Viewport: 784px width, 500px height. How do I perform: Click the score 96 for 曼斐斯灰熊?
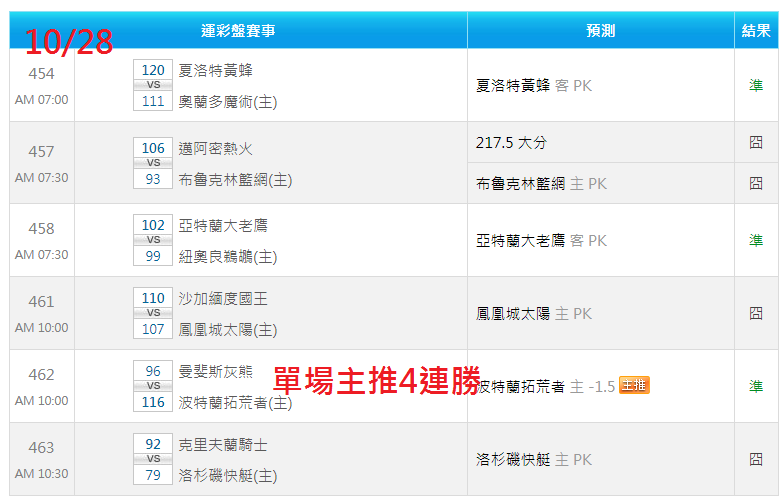(153, 371)
